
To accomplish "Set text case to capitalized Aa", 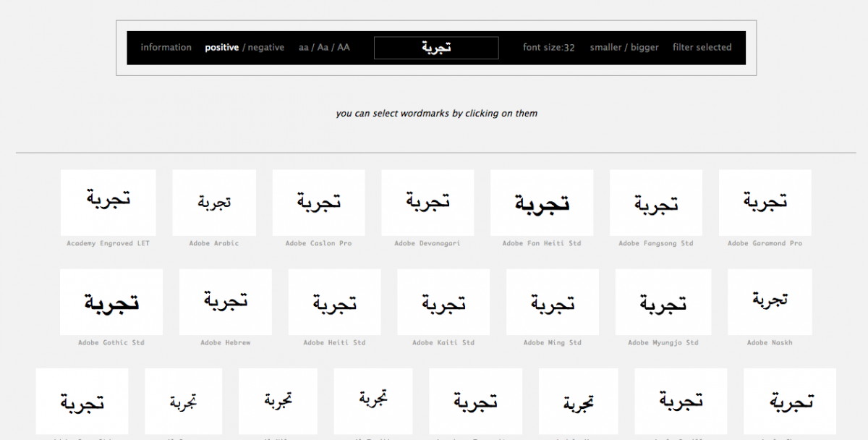I will pyautogui.click(x=323, y=48).
